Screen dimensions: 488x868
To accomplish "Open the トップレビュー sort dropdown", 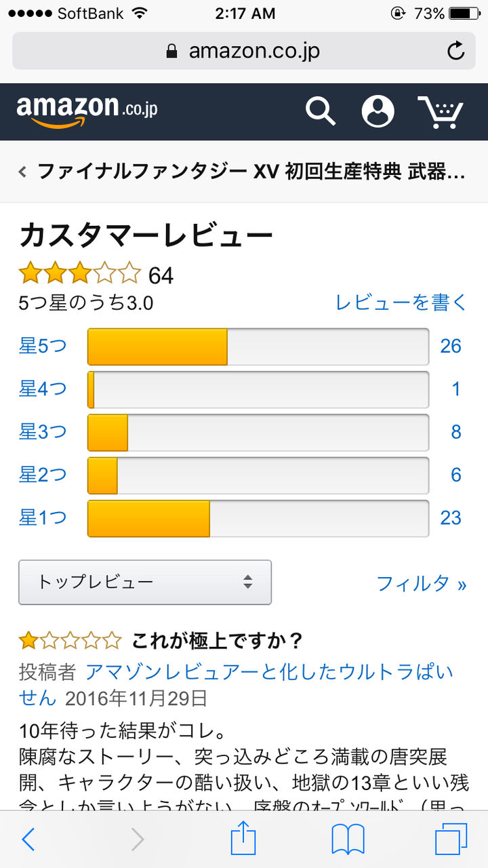I will [x=145, y=582].
